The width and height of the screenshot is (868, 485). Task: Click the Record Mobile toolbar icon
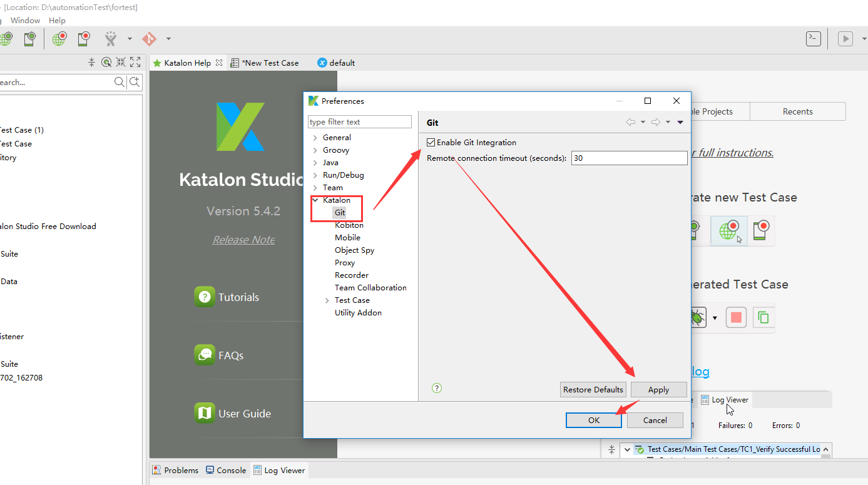[x=84, y=39]
